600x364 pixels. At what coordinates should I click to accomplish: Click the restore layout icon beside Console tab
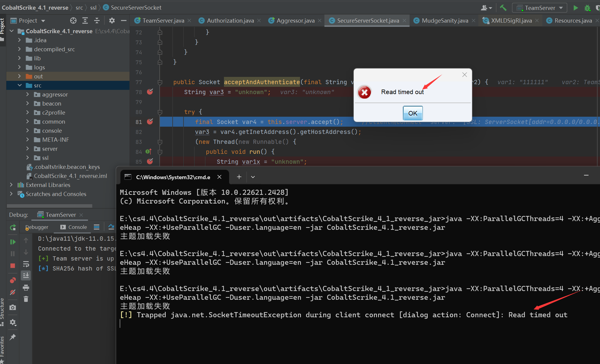coord(97,227)
